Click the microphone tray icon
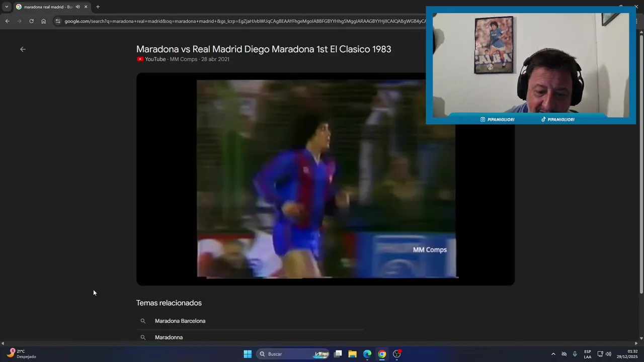The image size is (644, 362). (575, 354)
